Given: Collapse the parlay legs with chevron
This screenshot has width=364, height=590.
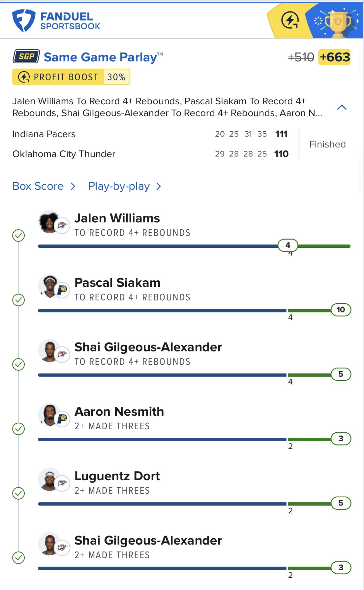Looking at the screenshot, I should click(342, 107).
